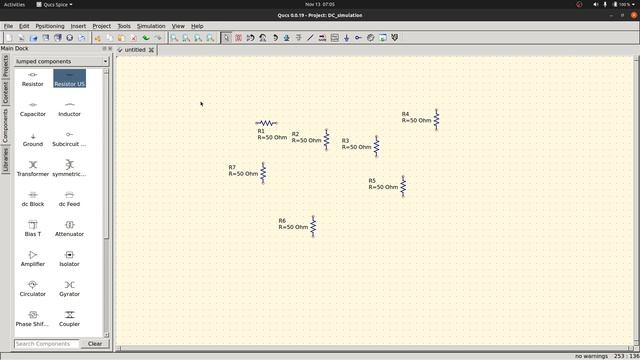
Task: Pick the Amplifier component
Action: tap(33, 259)
